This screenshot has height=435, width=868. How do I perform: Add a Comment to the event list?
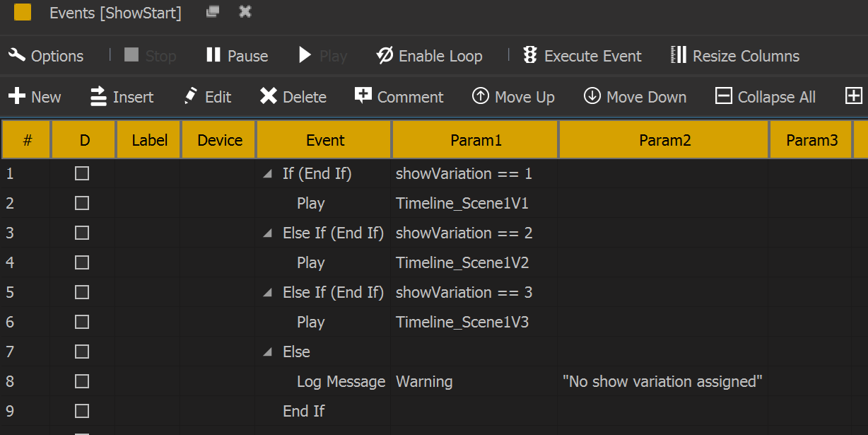pyautogui.click(x=363, y=96)
